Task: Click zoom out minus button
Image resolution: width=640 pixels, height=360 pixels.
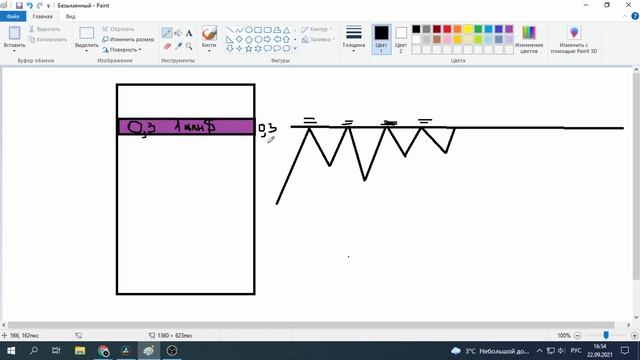Action: 578,336
